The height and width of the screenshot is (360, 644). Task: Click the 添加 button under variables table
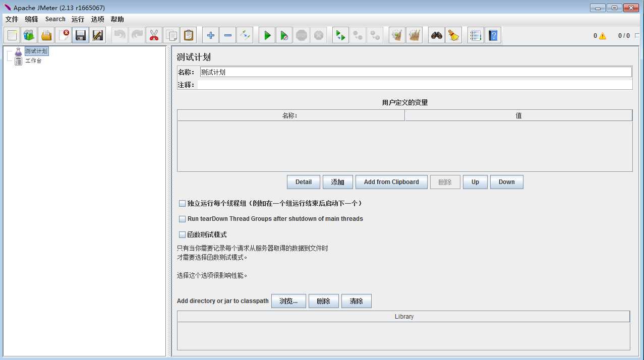[x=338, y=182]
